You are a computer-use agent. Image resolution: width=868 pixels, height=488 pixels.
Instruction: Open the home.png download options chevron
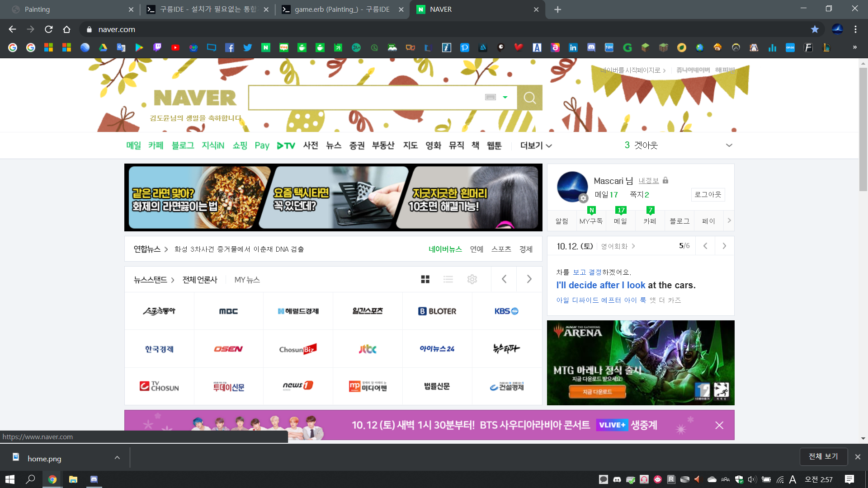coord(117,458)
